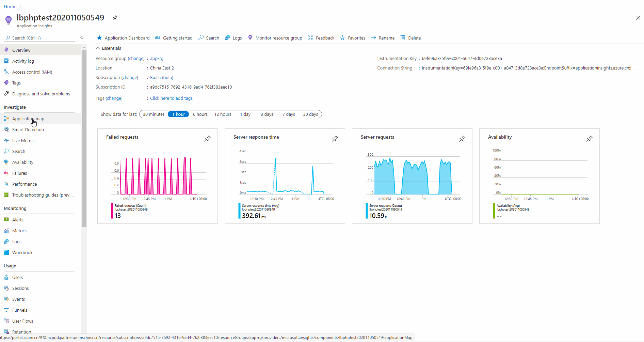Image resolution: width=644 pixels, height=342 pixels.
Task: Switch time range to 7 days
Action: [288, 114]
